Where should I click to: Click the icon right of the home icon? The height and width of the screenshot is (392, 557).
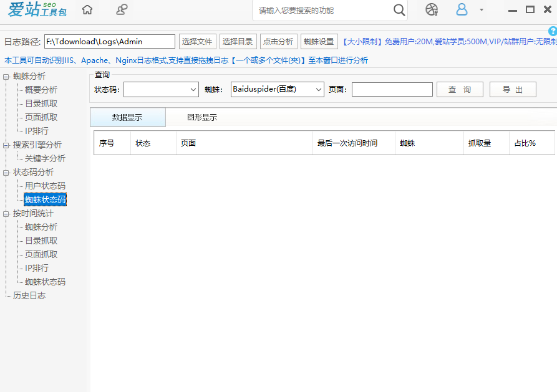tap(122, 10)
